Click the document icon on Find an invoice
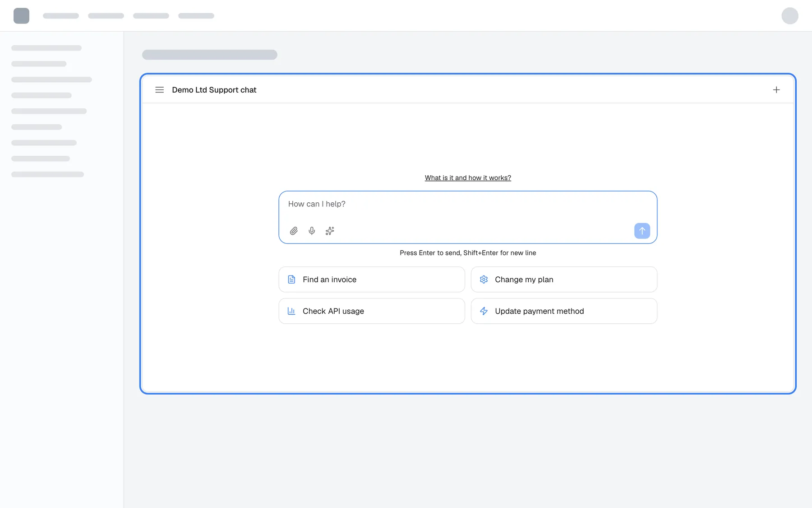Image resolution: width=812 pixels, height=508 pixels. [x=291, y=280]
